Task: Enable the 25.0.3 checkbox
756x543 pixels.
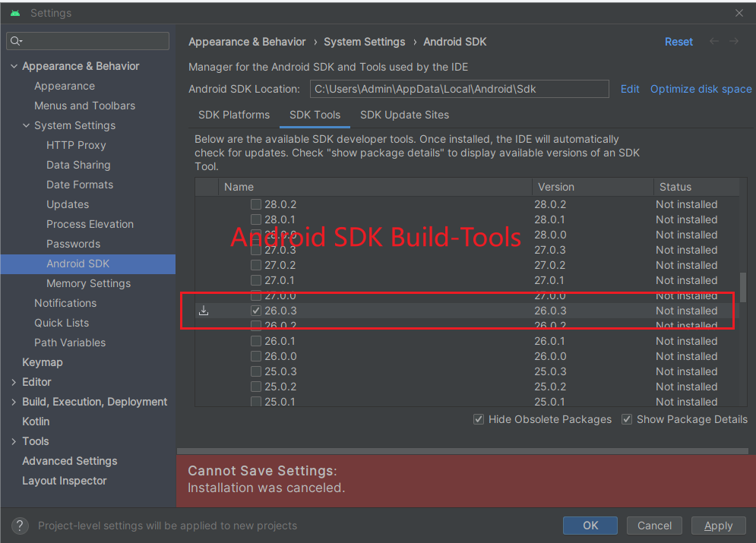Action: click(x=256, y=371)
